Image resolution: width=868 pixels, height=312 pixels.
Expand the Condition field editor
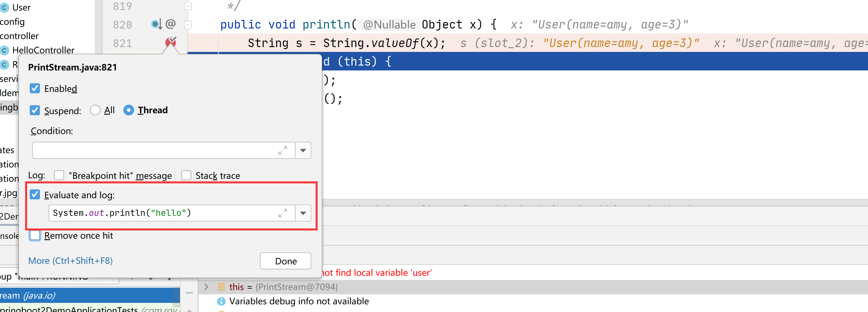tap(282, 151)
